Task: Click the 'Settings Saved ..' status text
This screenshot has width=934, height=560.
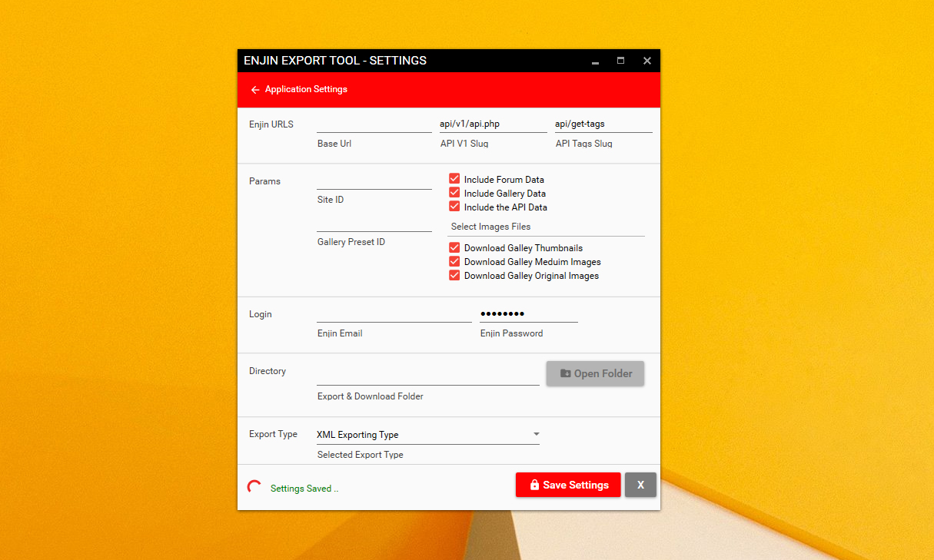Action: pyautogui.click(x=304, y=489)
